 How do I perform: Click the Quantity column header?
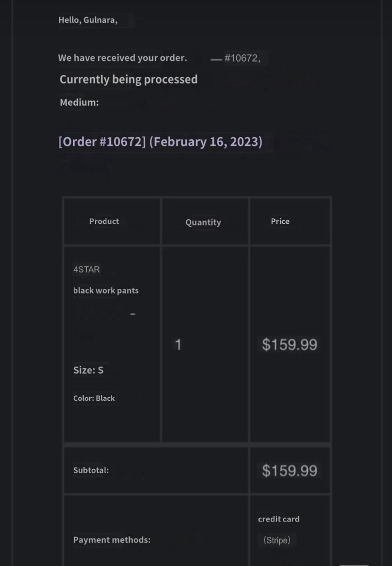[203, 222]
